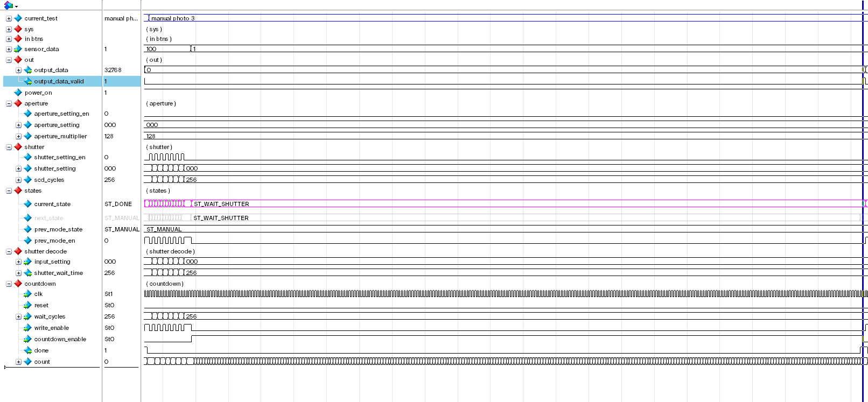Click the red diamond icon beside countdown
This screenshot has height=402, width=868.
pyautogui.click(x=18, y=284)
